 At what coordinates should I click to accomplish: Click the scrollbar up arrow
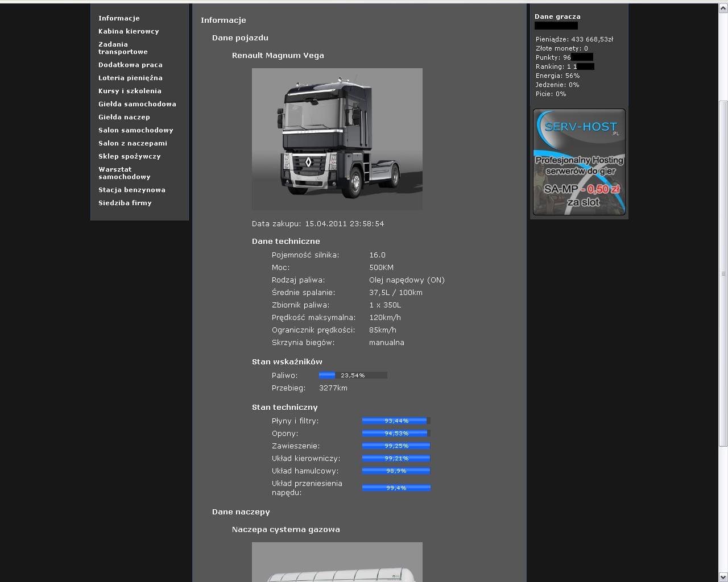pyautogui.click(x=723, y=8)
